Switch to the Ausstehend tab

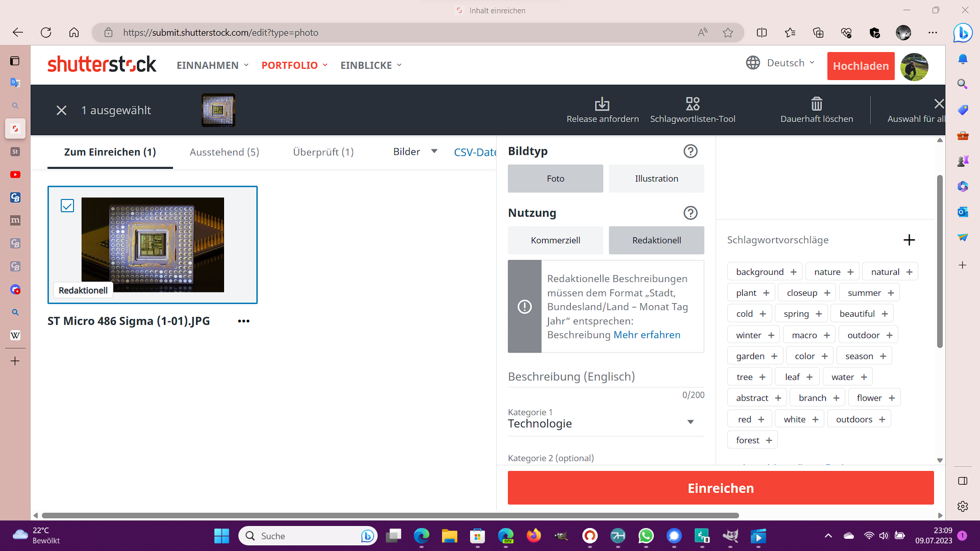[x=224, y=152]
